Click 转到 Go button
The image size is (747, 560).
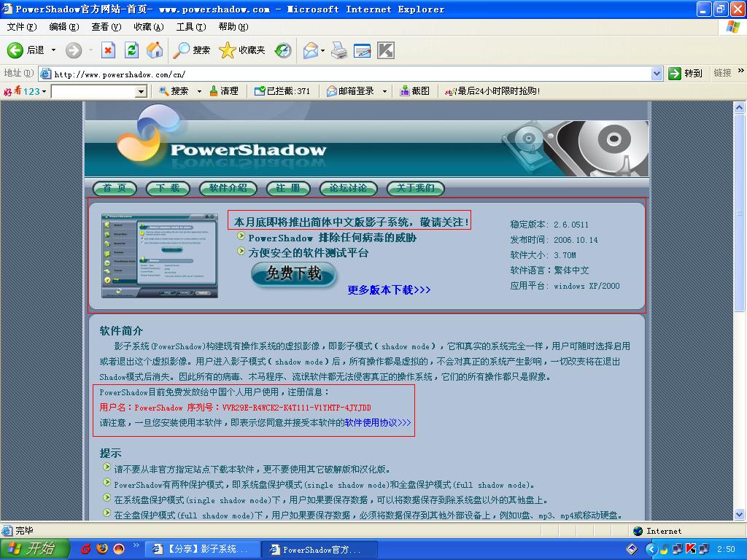[x=685, y=74]
